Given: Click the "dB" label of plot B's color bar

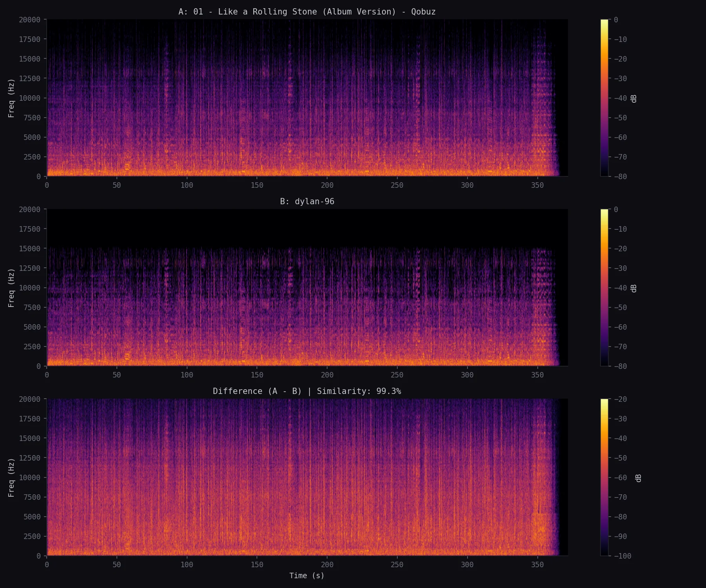Looking at the screenshot, I should tap(634, 288).
